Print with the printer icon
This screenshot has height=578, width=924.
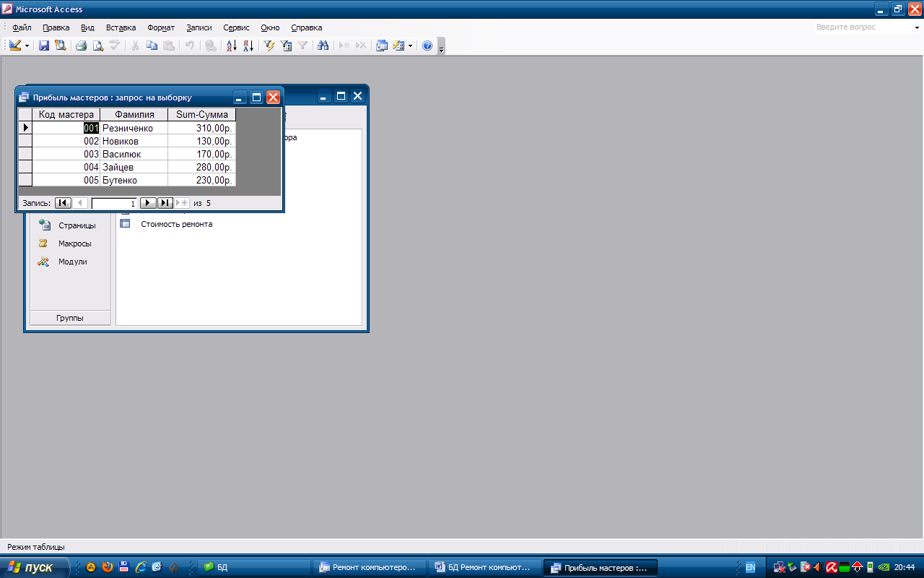82,46
